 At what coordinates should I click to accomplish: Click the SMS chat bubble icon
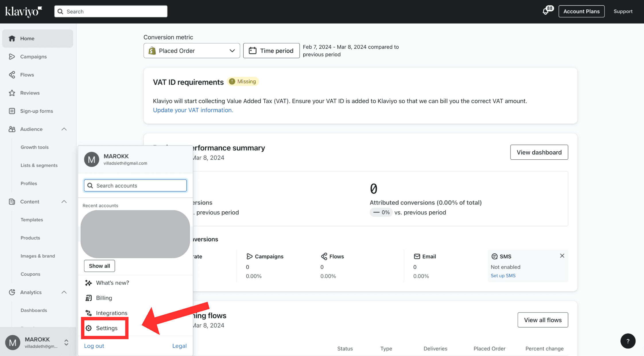(494, 256)
